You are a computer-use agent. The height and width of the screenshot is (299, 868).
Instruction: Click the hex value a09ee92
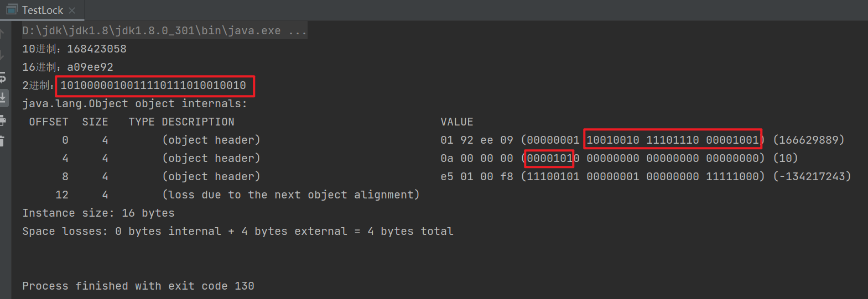pyautogui.click(x=90, y=67)
